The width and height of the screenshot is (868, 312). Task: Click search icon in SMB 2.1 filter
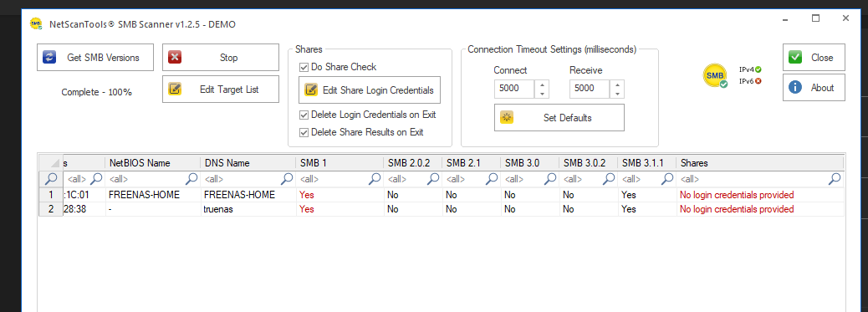(492, 178)
